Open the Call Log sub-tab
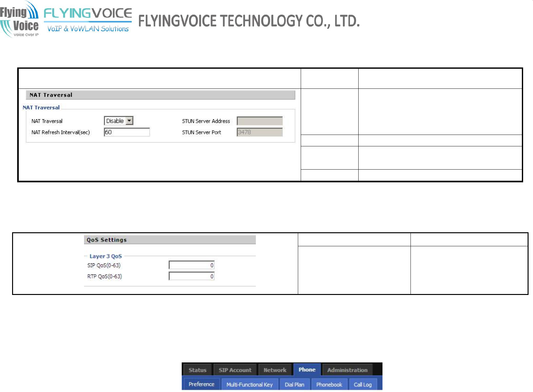 pos(363,384)
